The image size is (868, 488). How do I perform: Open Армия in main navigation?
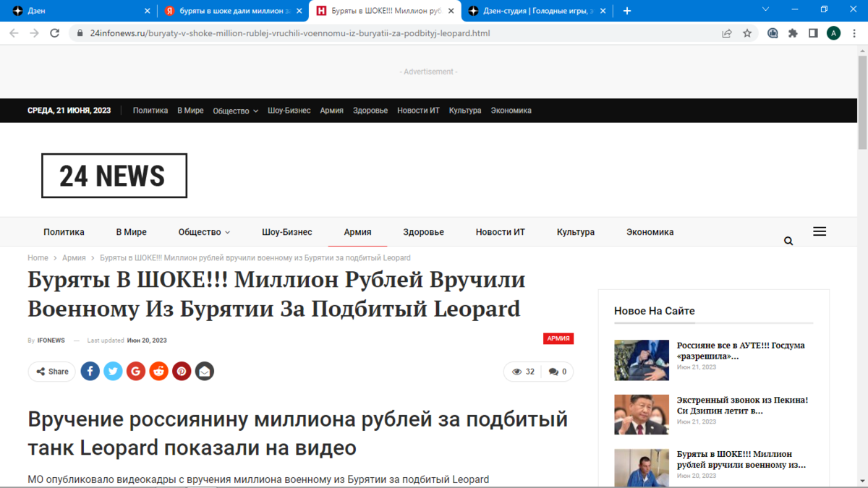click(358, 232)
